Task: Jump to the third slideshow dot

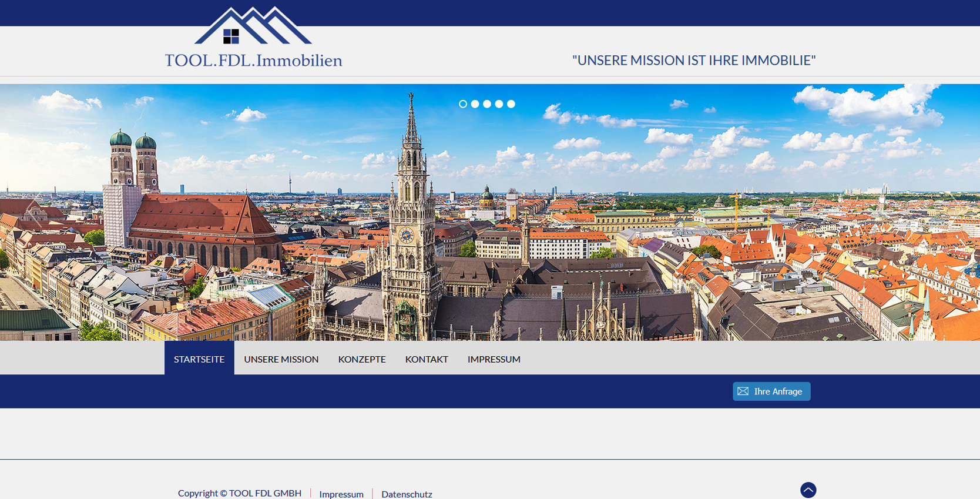Action: (487, 104)
